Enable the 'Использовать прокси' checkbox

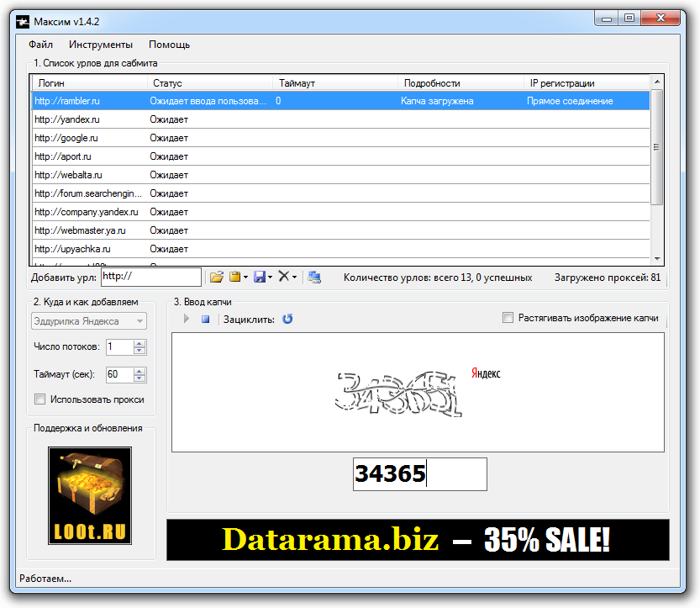point(39,399)
